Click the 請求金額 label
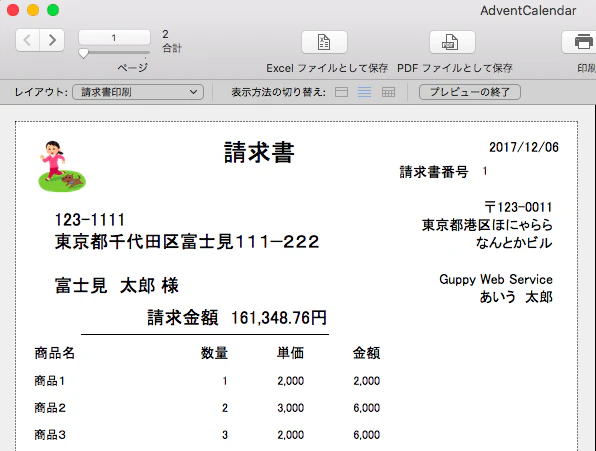 [x=183, y=318]
